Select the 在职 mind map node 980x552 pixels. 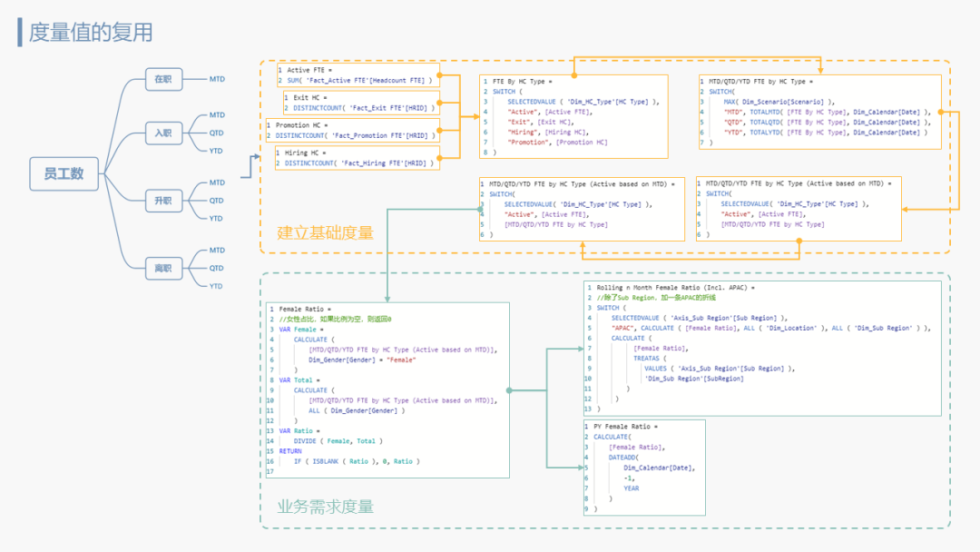162,79
